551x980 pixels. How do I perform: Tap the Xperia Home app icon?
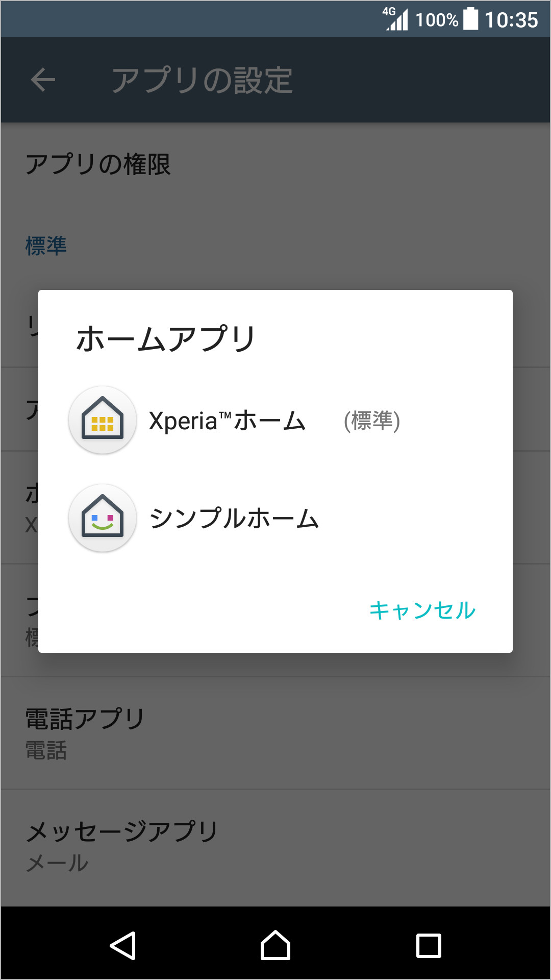pos(103,420)
